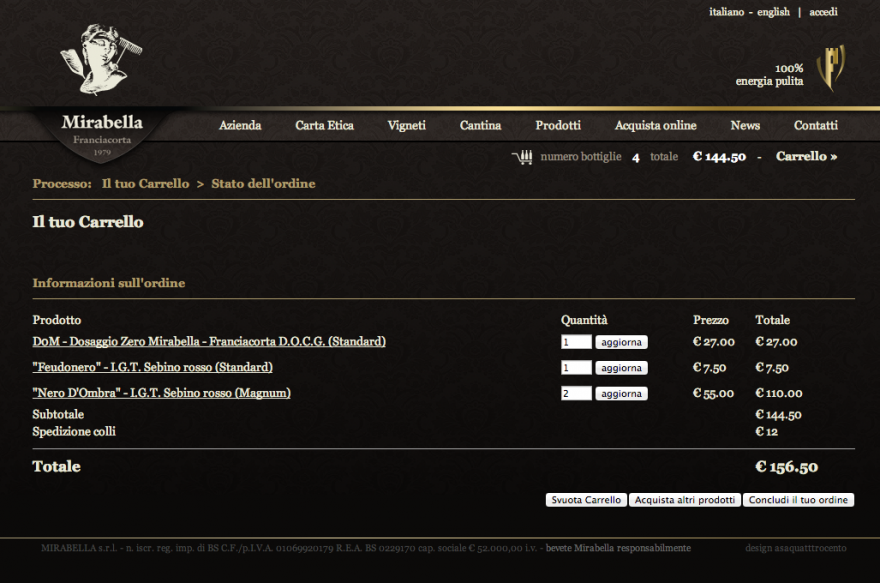Click the shopping cart bottles icon
The width and height of the screenshot is (880, 583).
[x=522, y=157]
